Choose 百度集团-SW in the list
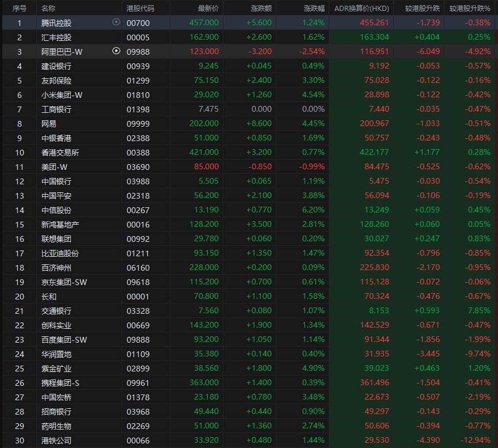The height and width of the screenshot is (448, 498). [64, 340]
